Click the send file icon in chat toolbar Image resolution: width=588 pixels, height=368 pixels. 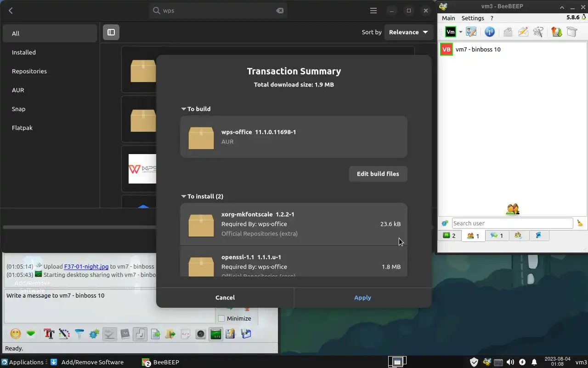155,333
